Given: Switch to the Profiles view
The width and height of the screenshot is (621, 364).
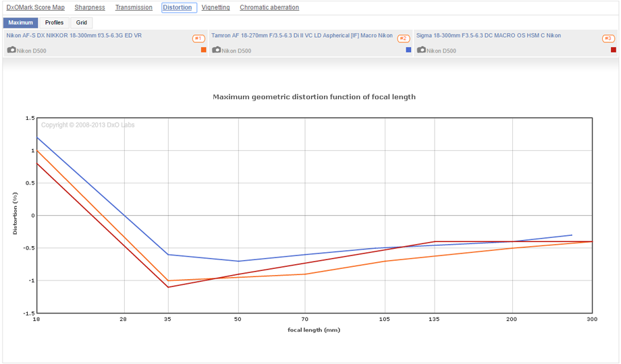Looking at the screenshot, I should click(54, 23).
